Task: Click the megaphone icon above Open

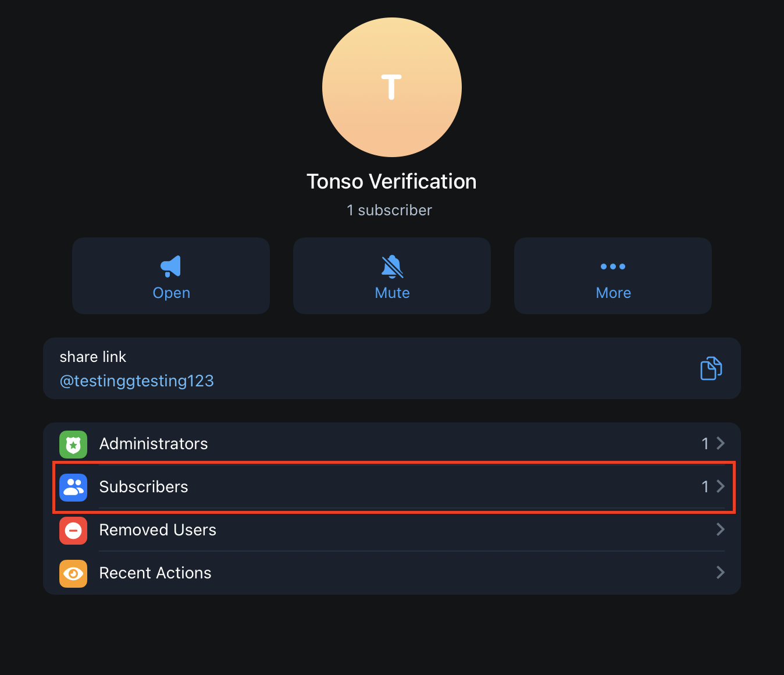Action: (x=170, y=267)
